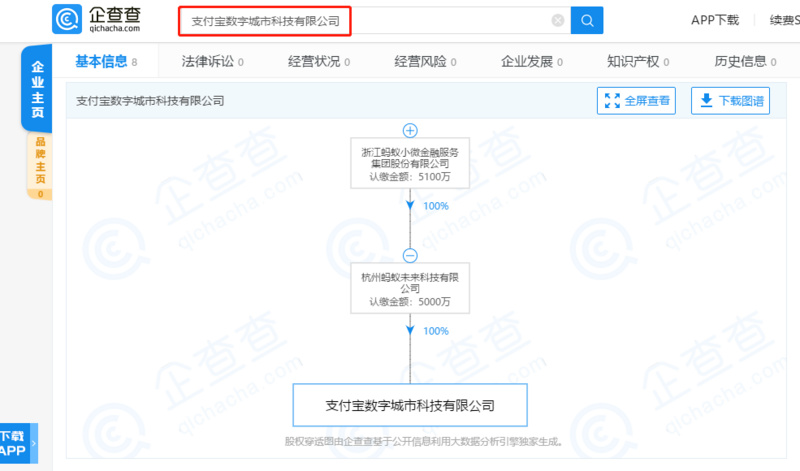Click the 下载图谱 button
This screenshot has width=800, height=471.
click(x=730, y=101)
